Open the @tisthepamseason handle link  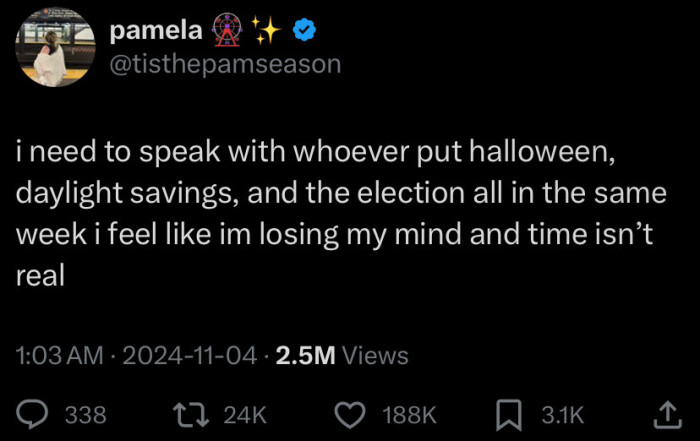click(x=225, y=64)
